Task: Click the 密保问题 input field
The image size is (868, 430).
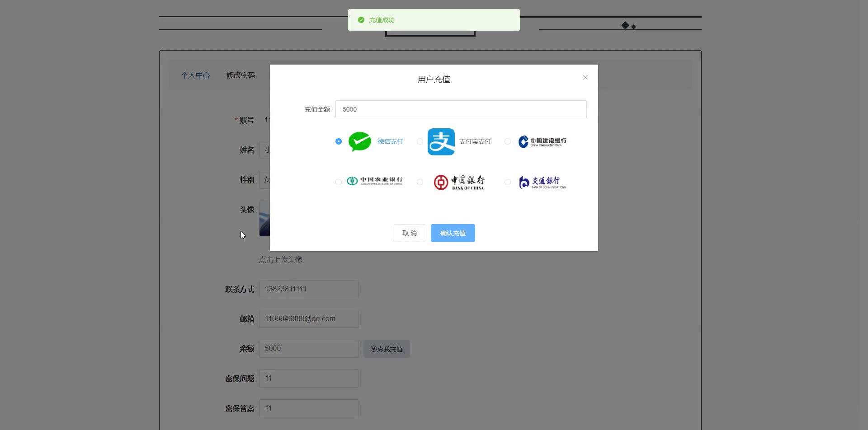Action: tap(309, 379)
